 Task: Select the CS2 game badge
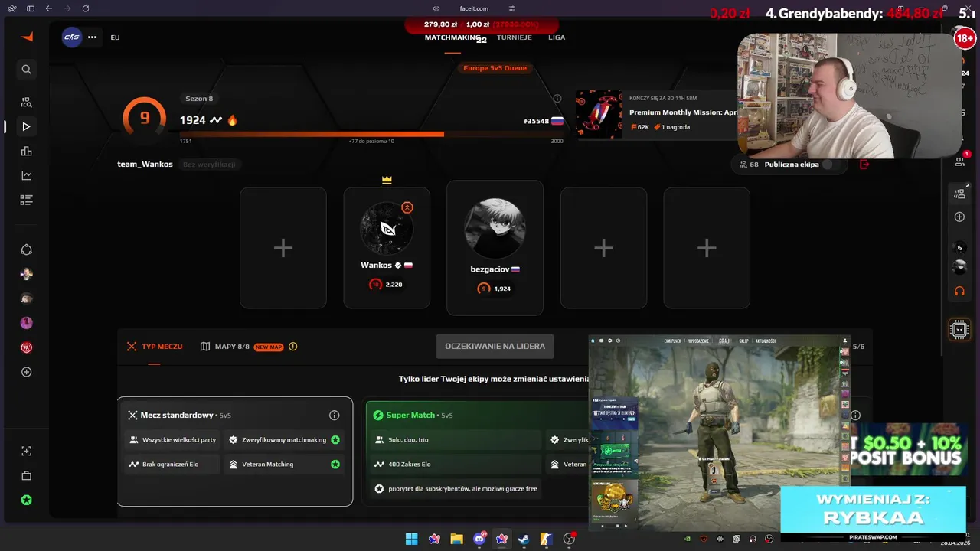pos(72,37)
